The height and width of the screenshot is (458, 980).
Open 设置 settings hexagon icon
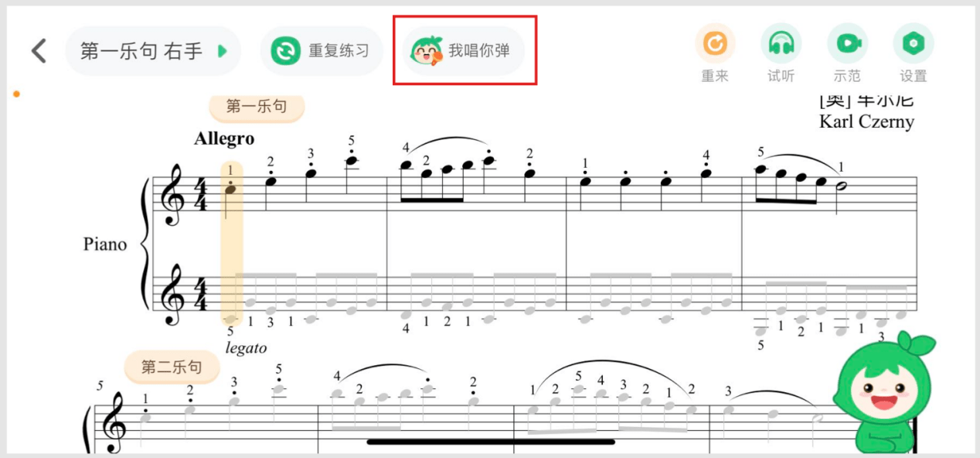[914, 44]
